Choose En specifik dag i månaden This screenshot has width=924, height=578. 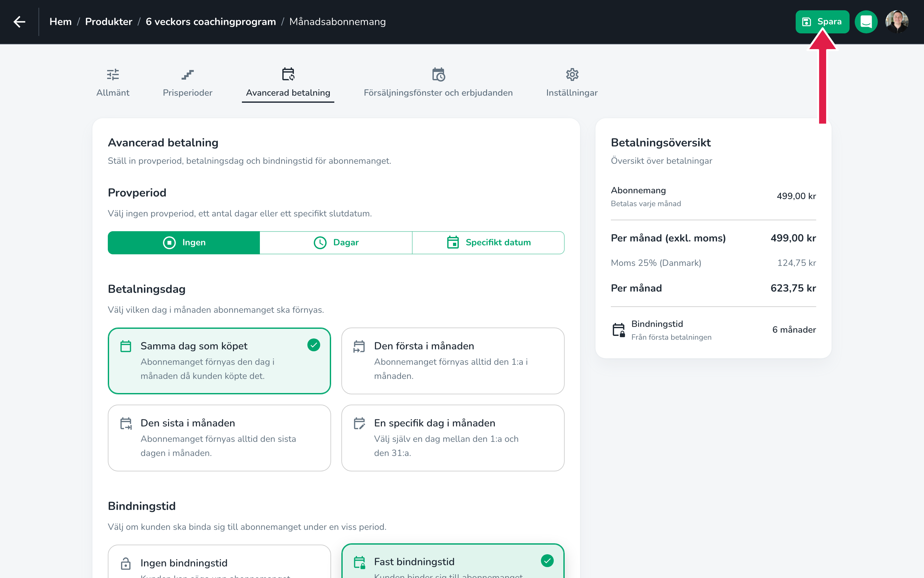(453, 438)
